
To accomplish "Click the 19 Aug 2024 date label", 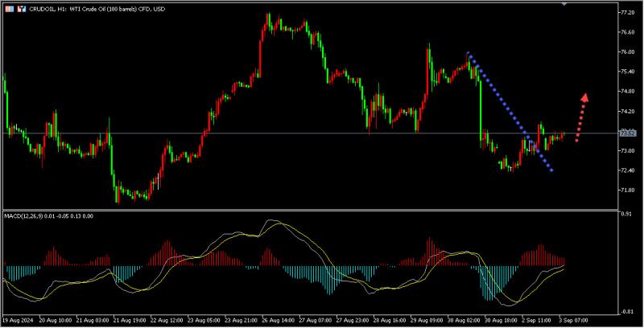I will [x=18, y=320].
